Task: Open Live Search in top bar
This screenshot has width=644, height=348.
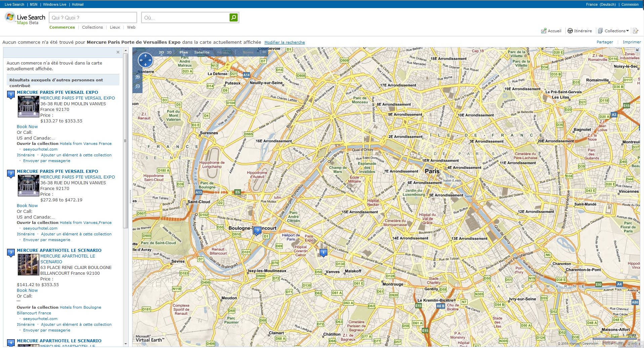Action: click(14, 4)
